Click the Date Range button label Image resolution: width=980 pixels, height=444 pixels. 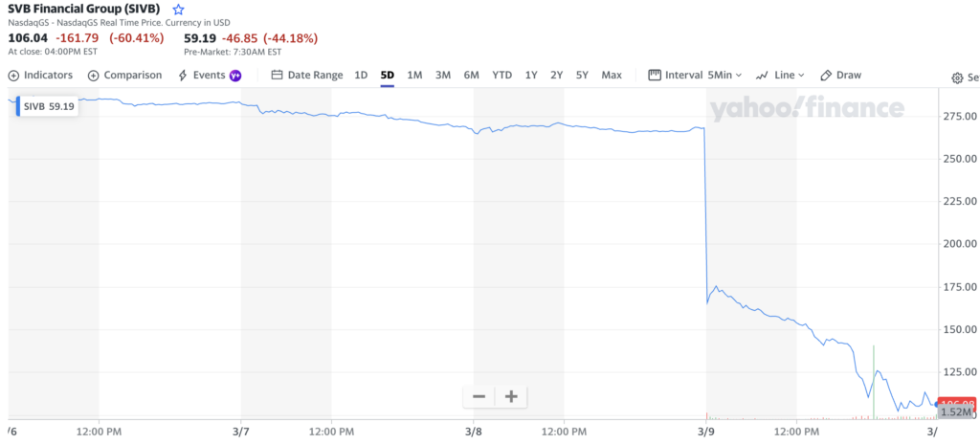315,76
